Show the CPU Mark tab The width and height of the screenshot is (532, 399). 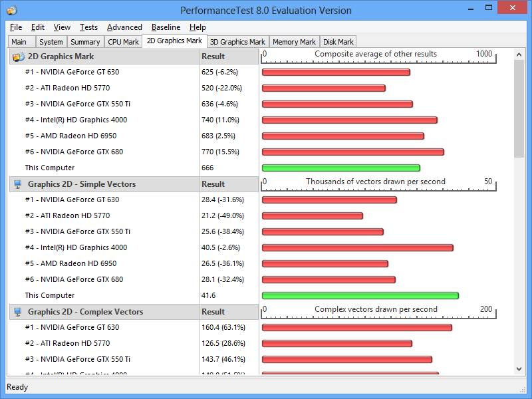[123, 42]
